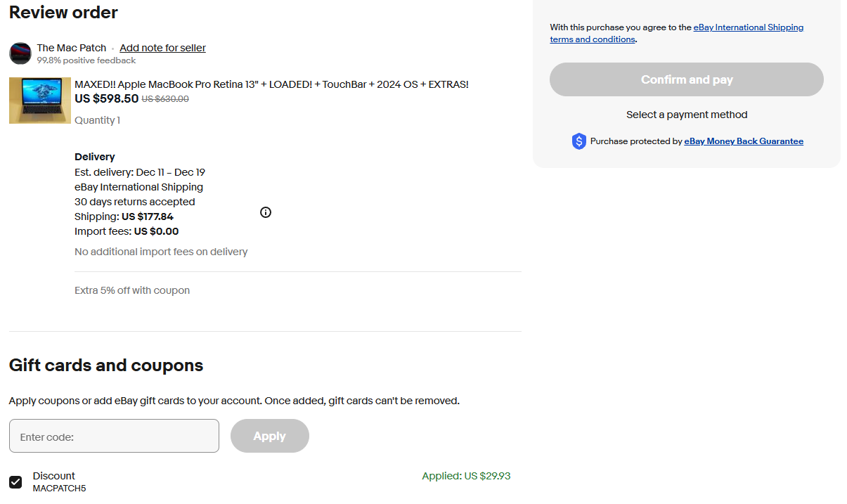Open the MacBook Pro product thumbnail
Image resolution: width=847 pixels, height=504 pixels.
[x=39, y=100]
